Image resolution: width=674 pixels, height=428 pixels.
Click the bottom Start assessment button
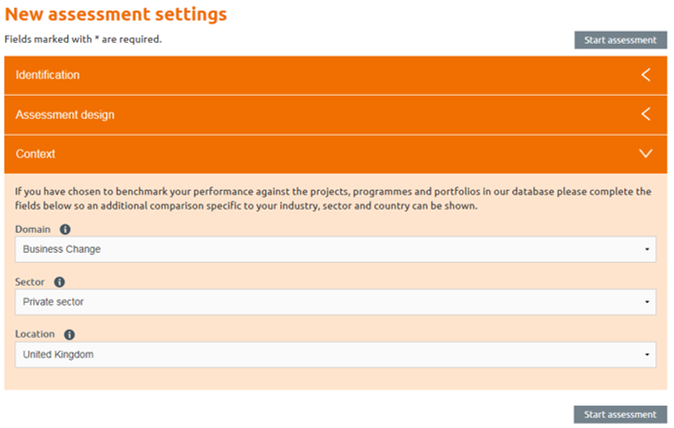(620, 415)
